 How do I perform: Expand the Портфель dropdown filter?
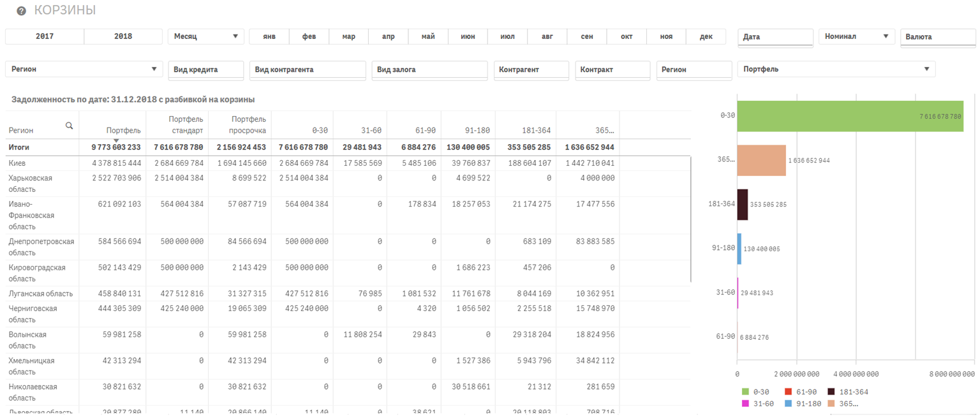pyautogui.click(x=836, y=69)
